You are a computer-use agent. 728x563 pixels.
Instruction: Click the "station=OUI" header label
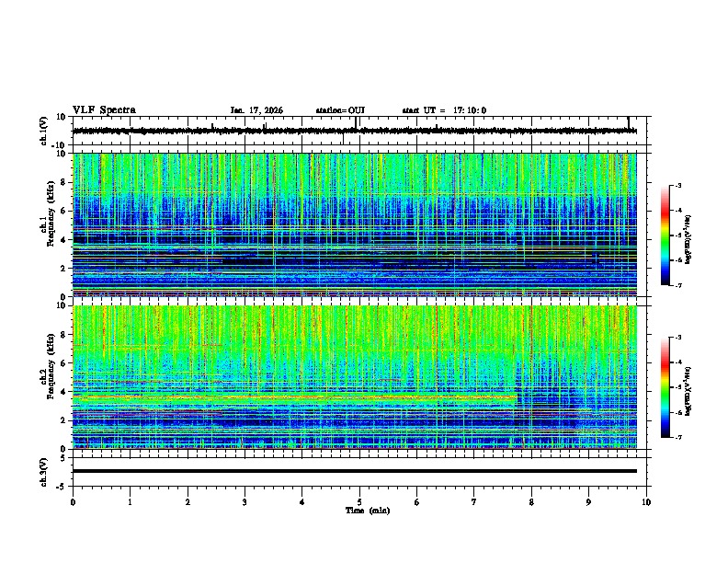tap(340, 110)
